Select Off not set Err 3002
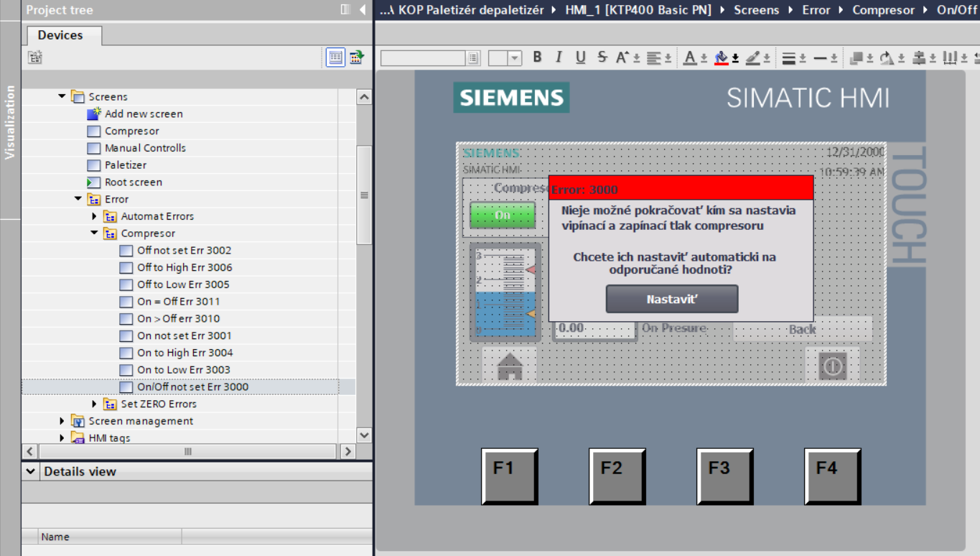Screen dimensions: 980x556 185,251
